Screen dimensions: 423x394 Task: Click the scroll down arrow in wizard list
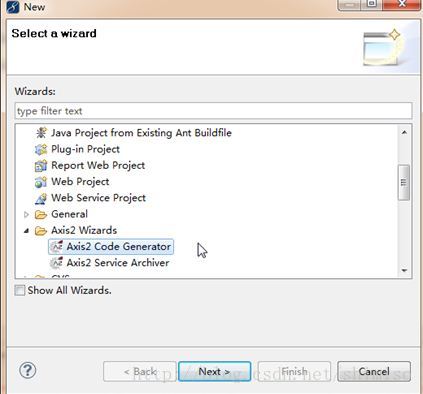[404, 270]
